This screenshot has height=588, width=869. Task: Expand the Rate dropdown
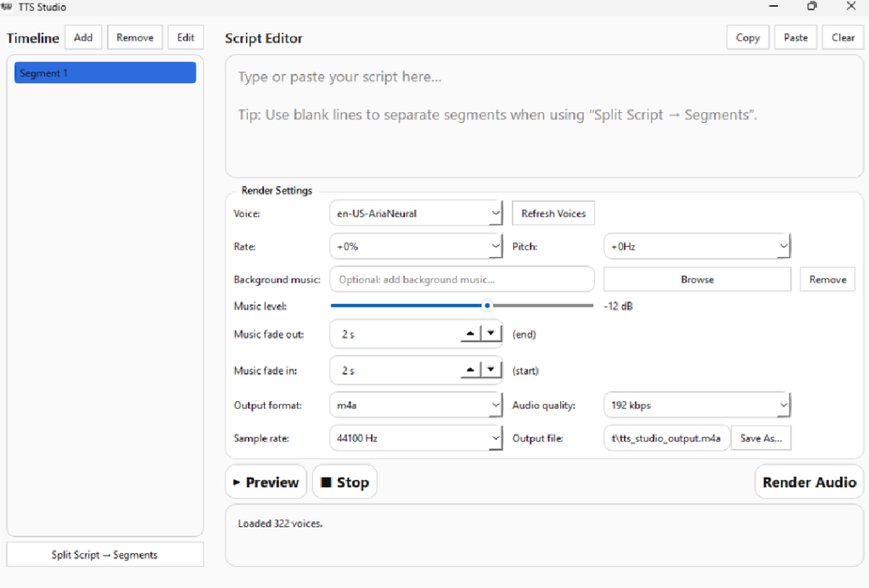click(x=496, y=246)
